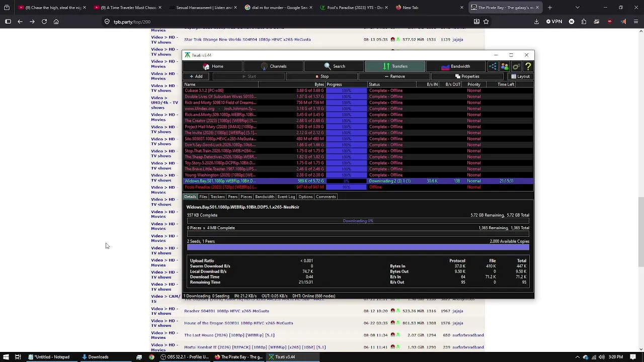Open the DHT network icon in Tixati toolbar
This screenshot has height=362, width=644.
(x=493, y=66)
